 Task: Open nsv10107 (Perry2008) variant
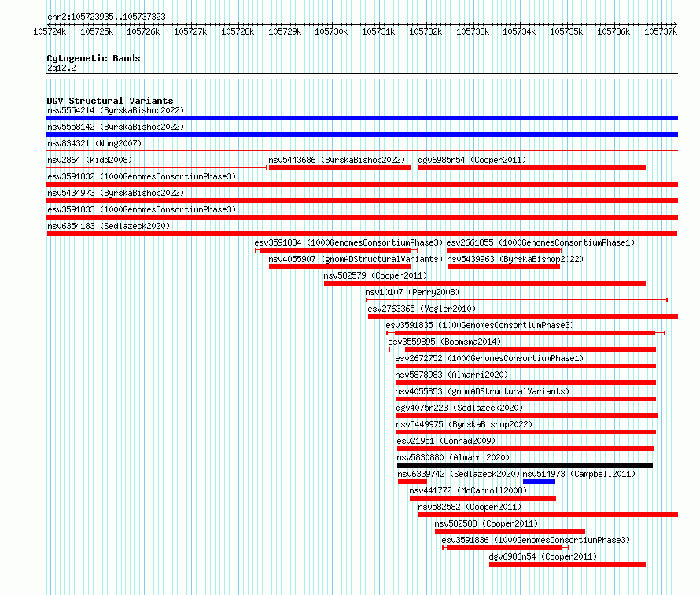[x=412, y=292]
